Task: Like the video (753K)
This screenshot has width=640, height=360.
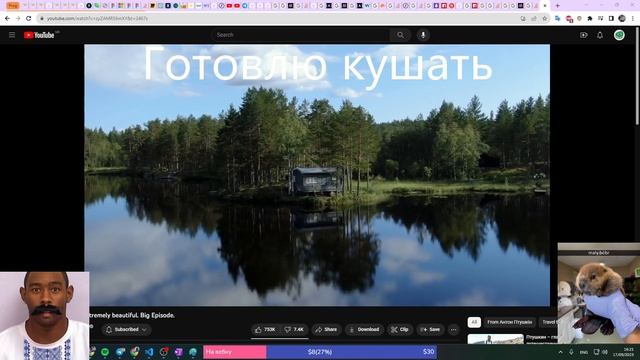Action: point(264,329)
